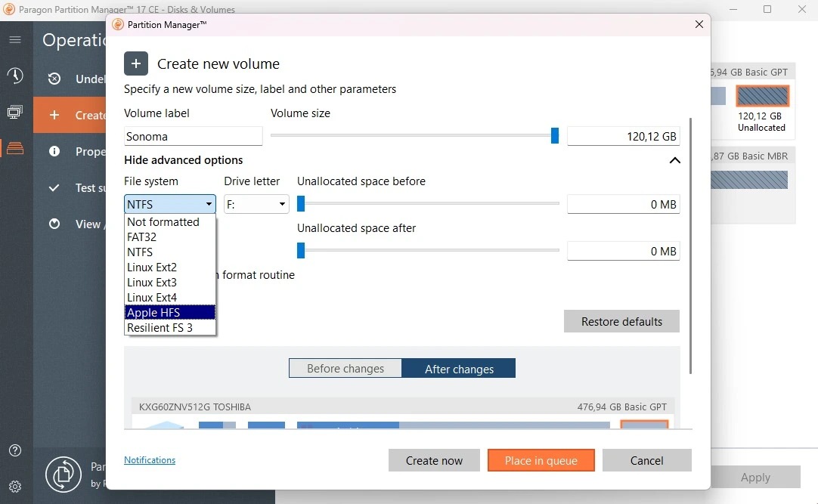Viewport: 818px width, 504px height.
Task: Open the Notifications link
Action: (x=150, y=460)
